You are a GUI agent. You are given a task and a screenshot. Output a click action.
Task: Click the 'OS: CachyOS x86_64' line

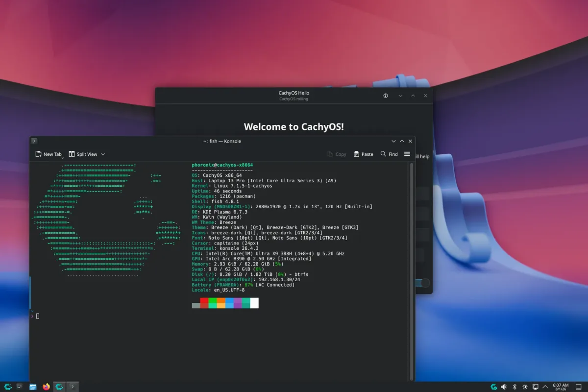point(217,175)
